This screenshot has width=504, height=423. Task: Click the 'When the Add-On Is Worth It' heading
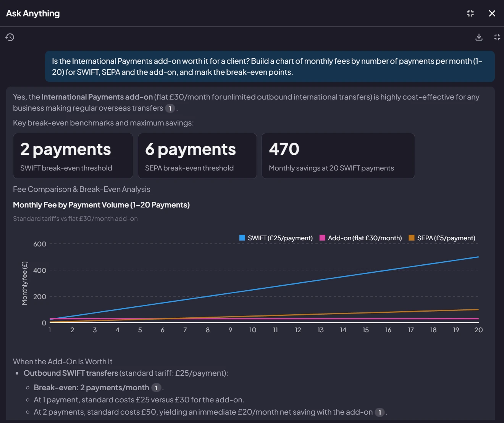point(63,362)
